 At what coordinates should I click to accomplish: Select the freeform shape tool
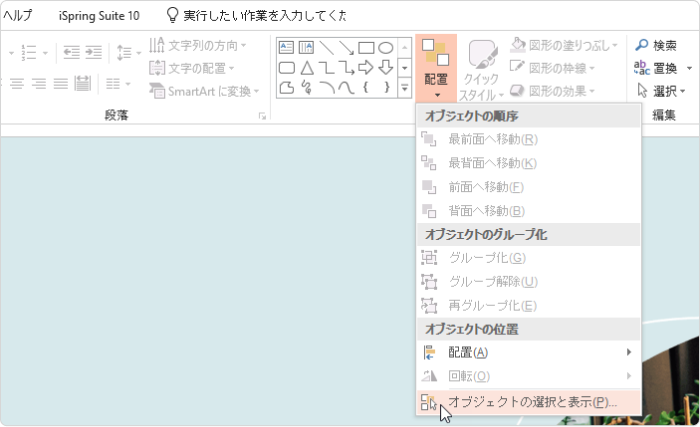coord(286,88)
